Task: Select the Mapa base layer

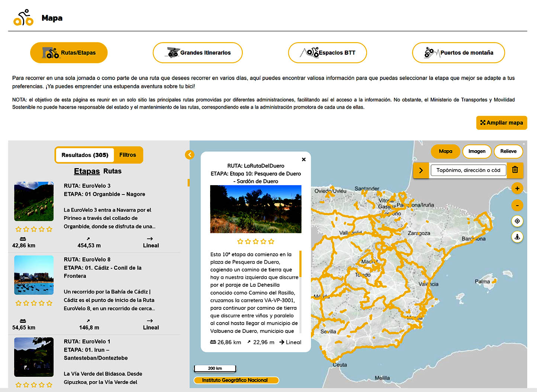Action: click(x=445, y=151)
